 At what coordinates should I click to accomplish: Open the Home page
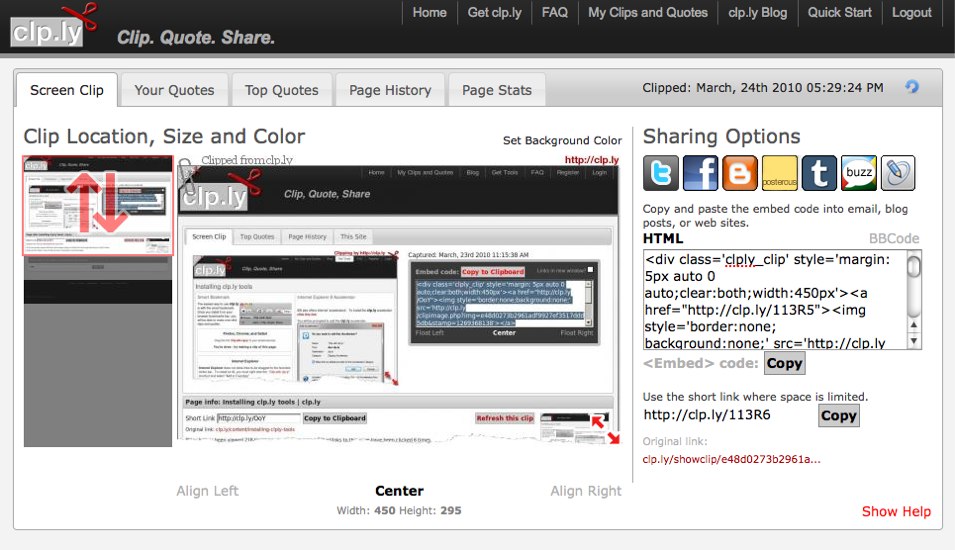click(429, 13)
